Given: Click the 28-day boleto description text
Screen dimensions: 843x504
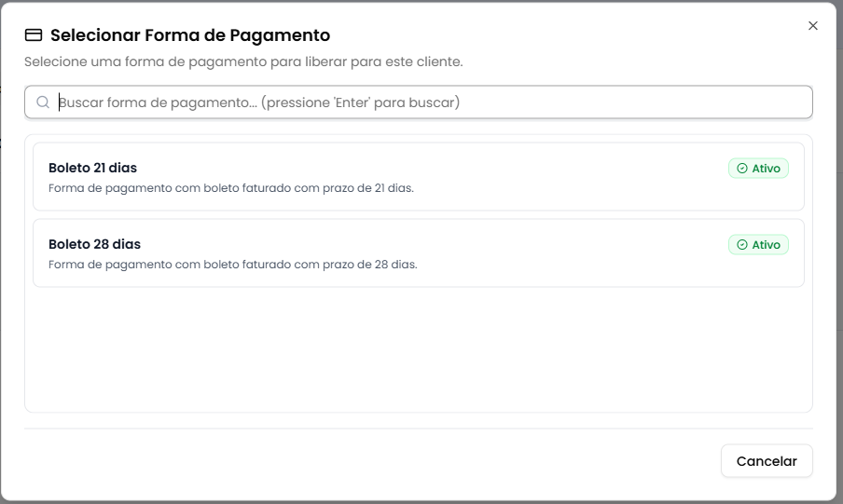Looking at the screenshot, I should 232,265.
